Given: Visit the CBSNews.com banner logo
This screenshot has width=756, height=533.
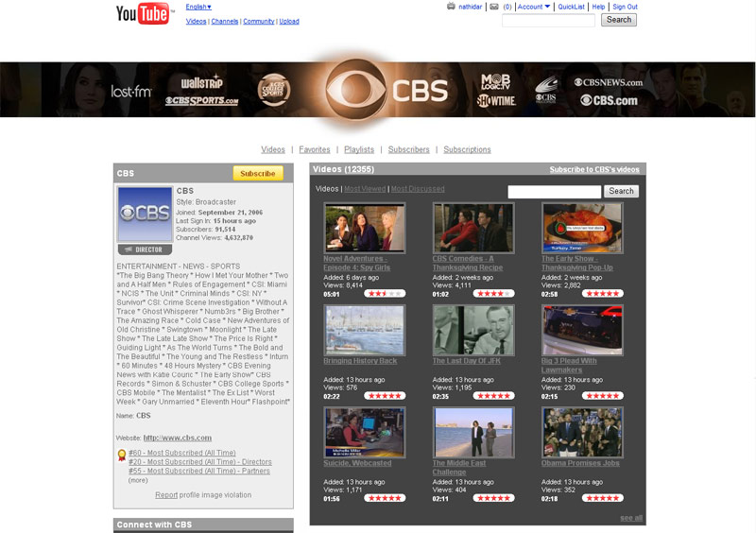Looking at the screenshot, I should (608, 82).
